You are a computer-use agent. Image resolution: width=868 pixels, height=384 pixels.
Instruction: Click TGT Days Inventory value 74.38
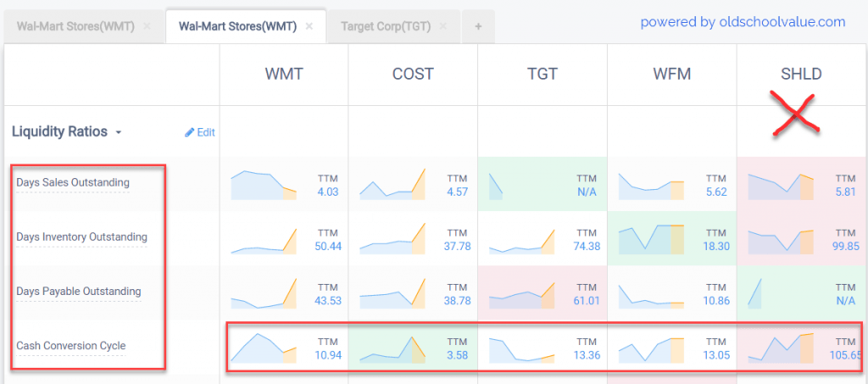pos(587,246)
